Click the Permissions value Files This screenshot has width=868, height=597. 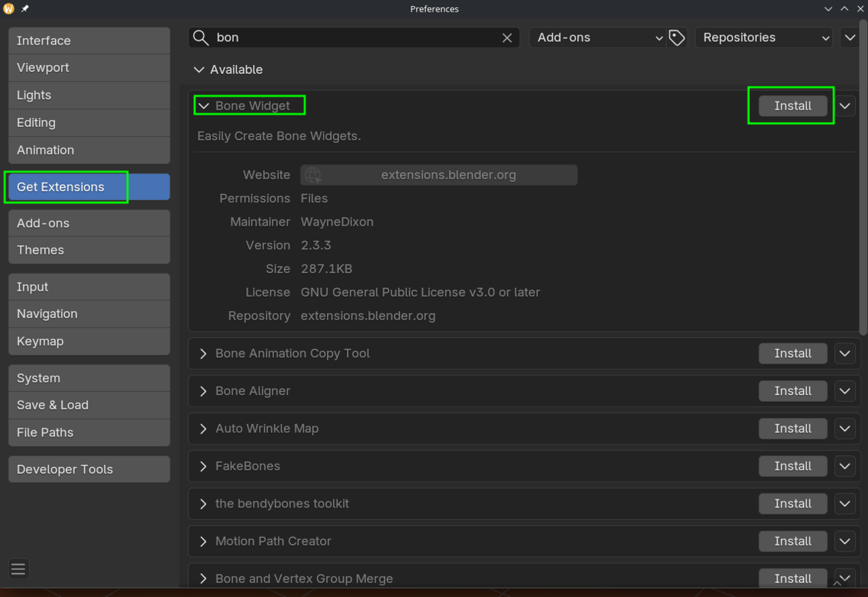pos(314,199)
